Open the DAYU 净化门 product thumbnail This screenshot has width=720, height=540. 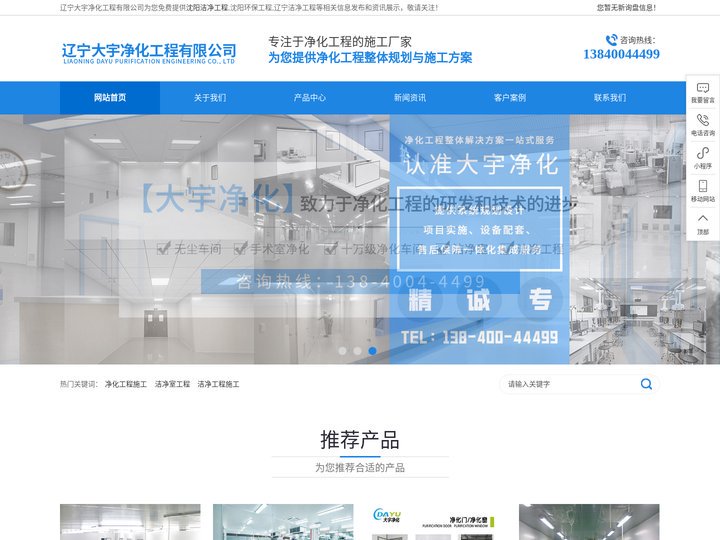click(436, 522)
